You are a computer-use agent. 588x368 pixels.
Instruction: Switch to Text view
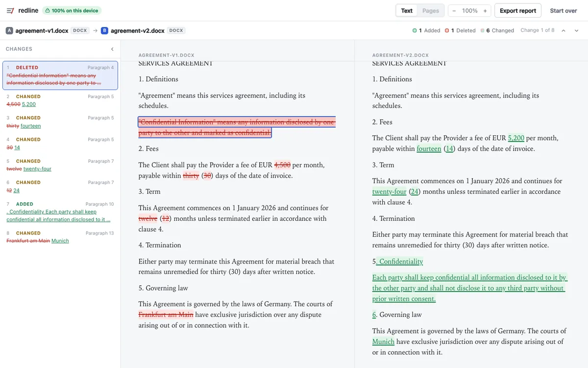click(407, 10)
